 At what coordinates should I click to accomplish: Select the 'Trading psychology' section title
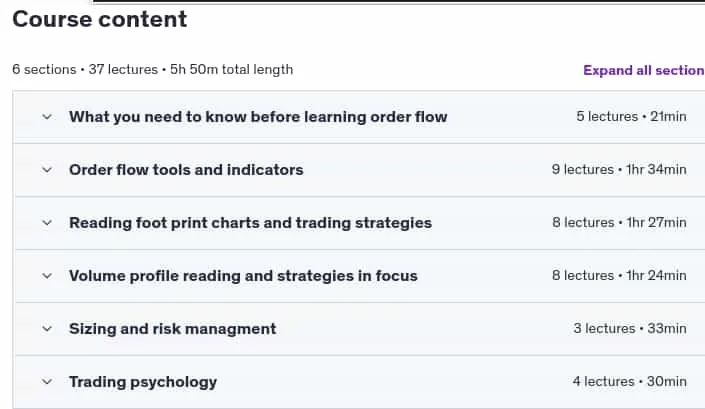[143, 382]
